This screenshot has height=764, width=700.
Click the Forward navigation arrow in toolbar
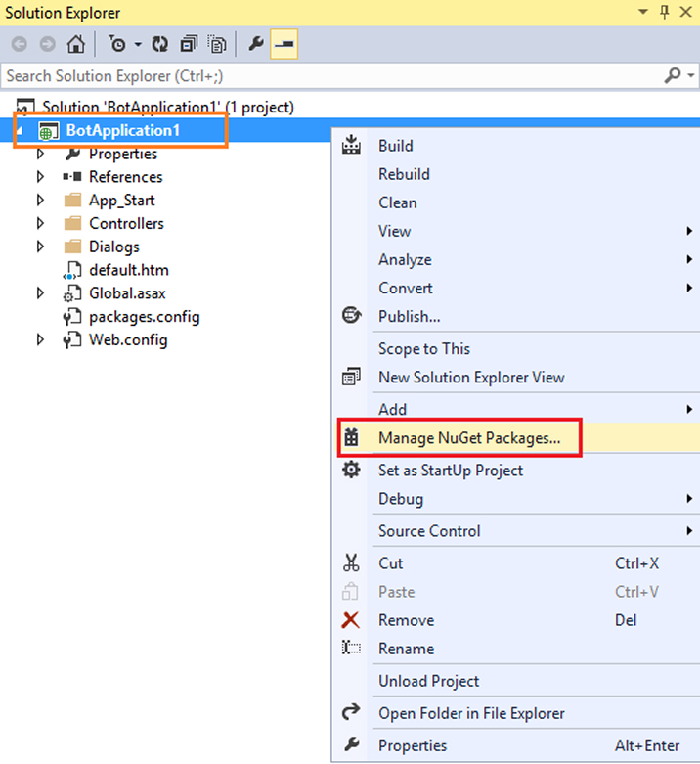(47, 44)
